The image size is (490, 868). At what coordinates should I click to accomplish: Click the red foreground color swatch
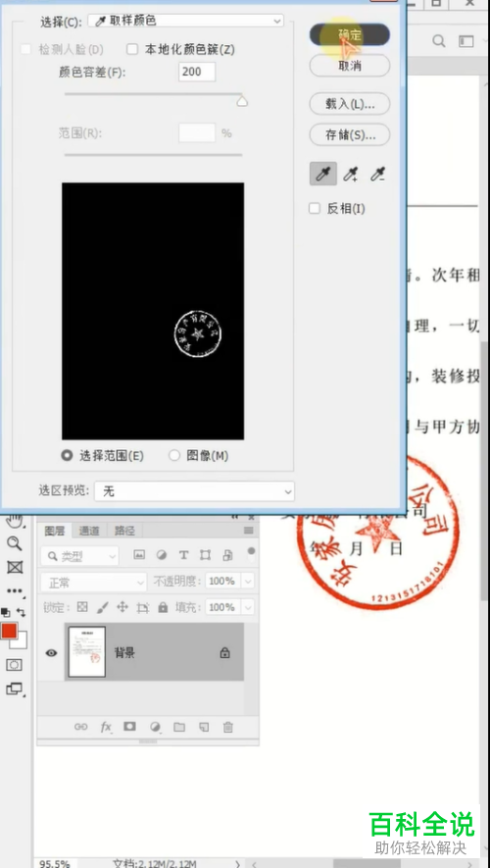[8, 631]
